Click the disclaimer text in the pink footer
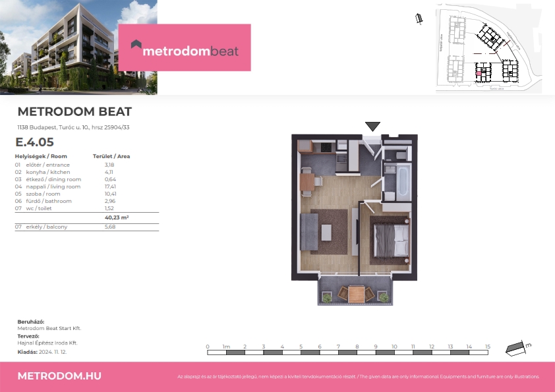Viewport: 555px width, 392px height. 358,377
